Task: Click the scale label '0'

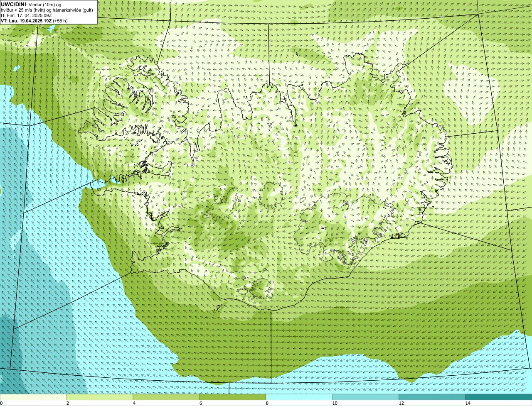Action: pos(1,403)
